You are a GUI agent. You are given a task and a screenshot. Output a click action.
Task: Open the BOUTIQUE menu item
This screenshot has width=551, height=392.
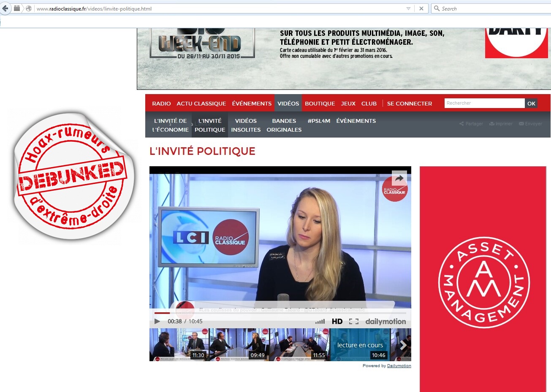pyautogui.click(x=320, y=103)
